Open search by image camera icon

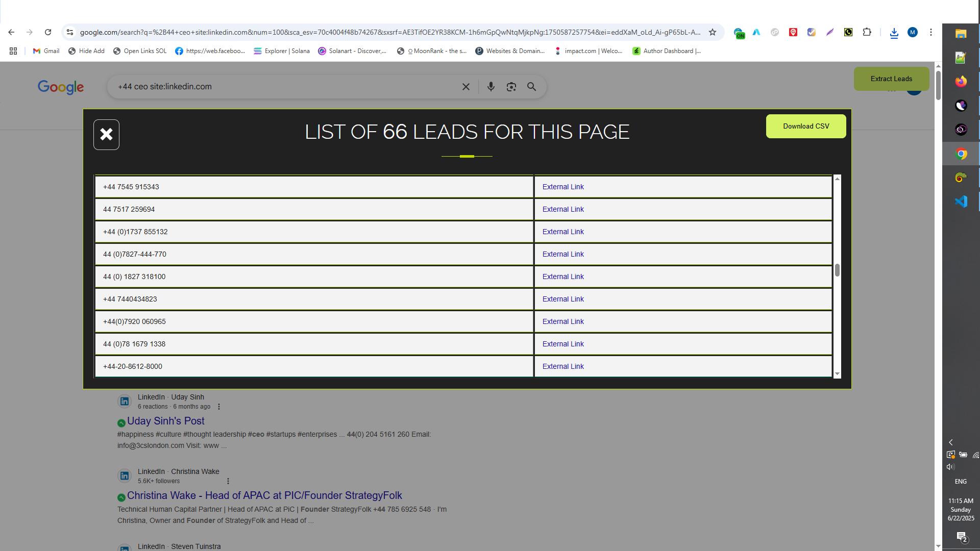tap(511, 87)
